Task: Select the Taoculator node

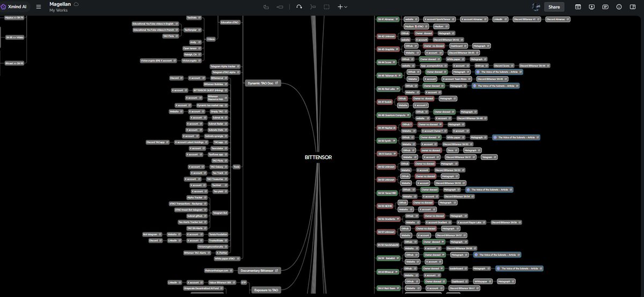Action: (218, 148)
